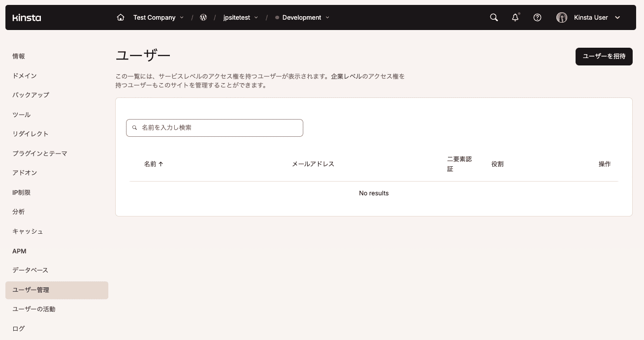Open ユーザーの活動 from the sidebar
This screenshot has width=644, height=340.
click(x=33, y=309)
